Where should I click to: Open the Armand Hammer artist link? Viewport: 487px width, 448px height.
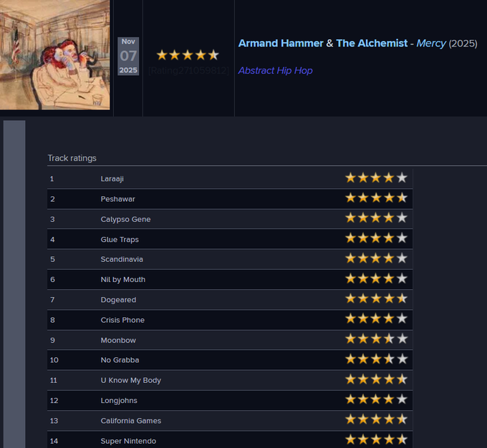(x=281, y=43)
